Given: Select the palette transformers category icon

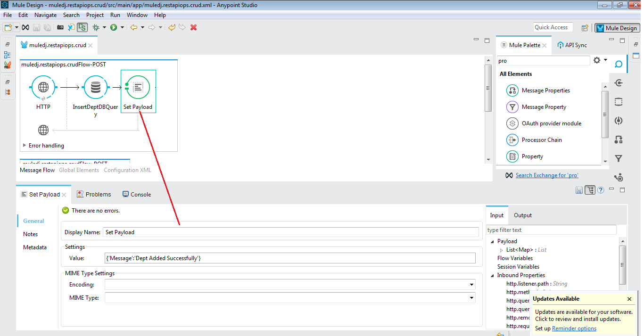Looking at the screenshot, I should (619, 139).
